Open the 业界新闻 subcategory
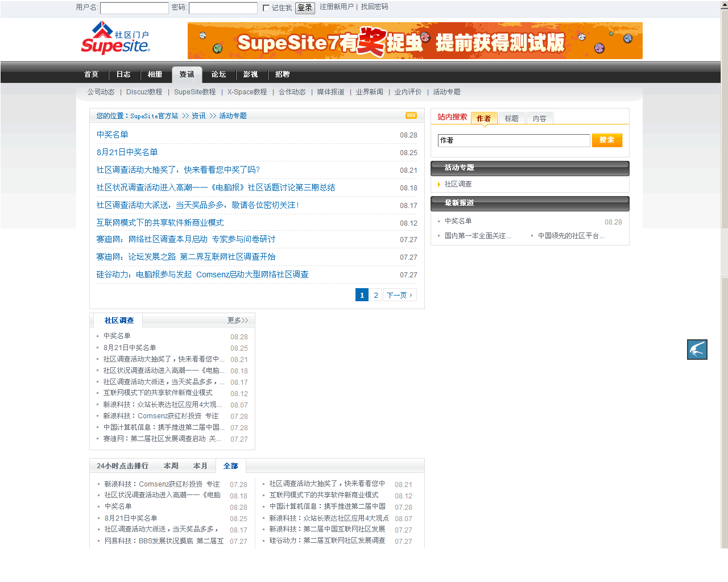 [370, 92]
